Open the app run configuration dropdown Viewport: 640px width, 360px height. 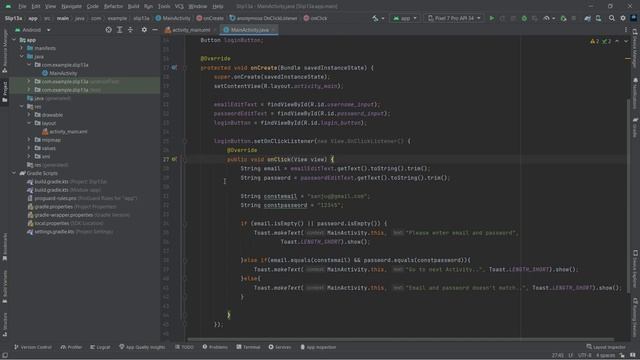pos(404,18)
